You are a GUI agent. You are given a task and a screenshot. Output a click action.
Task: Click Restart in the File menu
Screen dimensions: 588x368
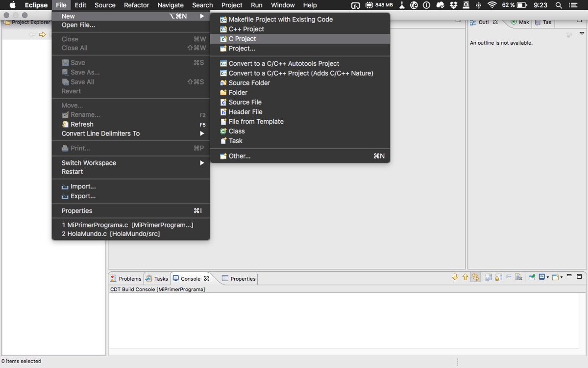[131, 172]
